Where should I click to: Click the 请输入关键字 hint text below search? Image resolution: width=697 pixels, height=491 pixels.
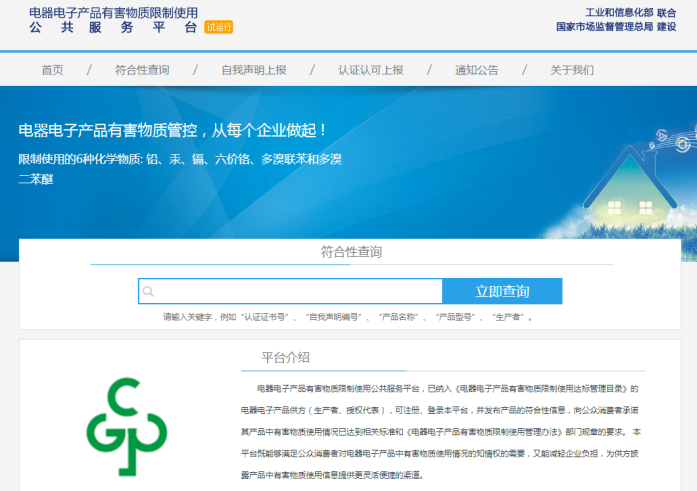click(x=349, y=317)
